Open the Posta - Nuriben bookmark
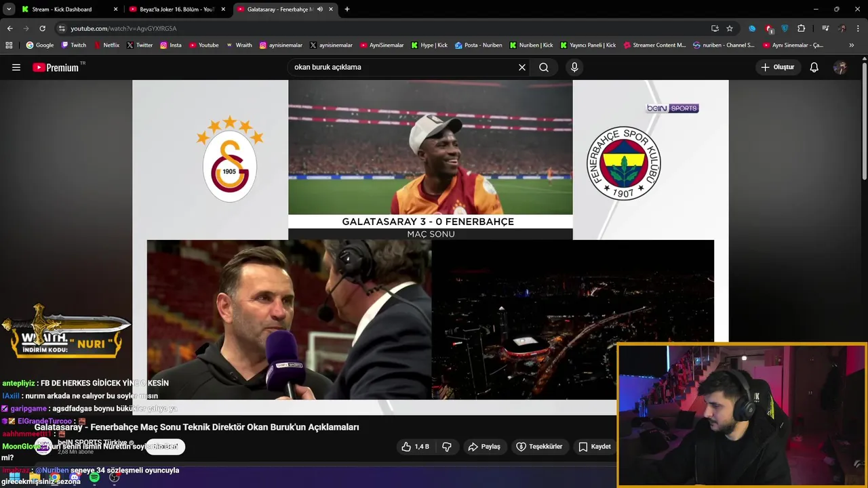The height and width of the screenshot is (488, 868). tap(479, 45)
